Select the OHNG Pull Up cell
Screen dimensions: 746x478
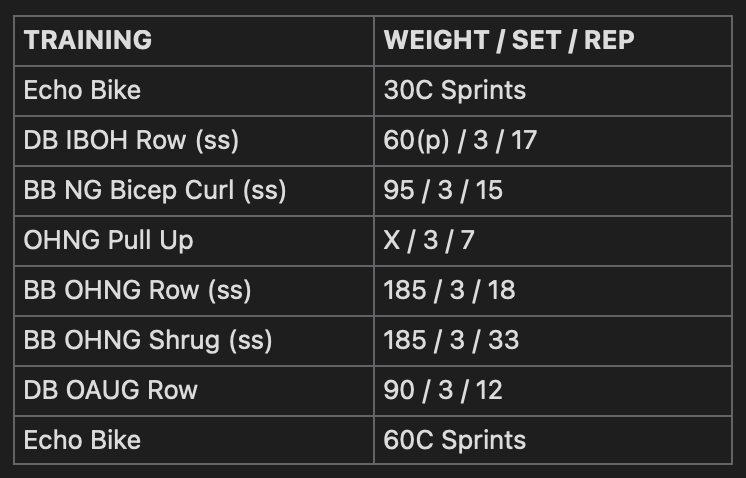point(194,241)
